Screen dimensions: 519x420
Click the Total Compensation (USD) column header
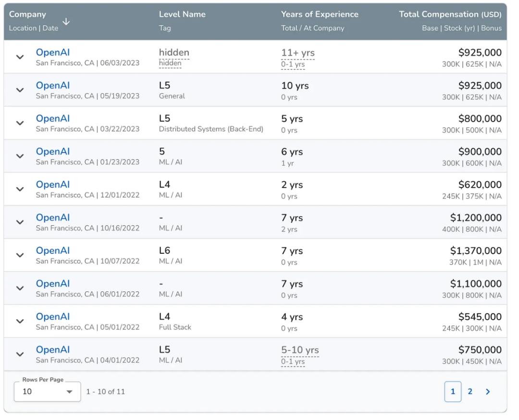(x=450, y=14)
